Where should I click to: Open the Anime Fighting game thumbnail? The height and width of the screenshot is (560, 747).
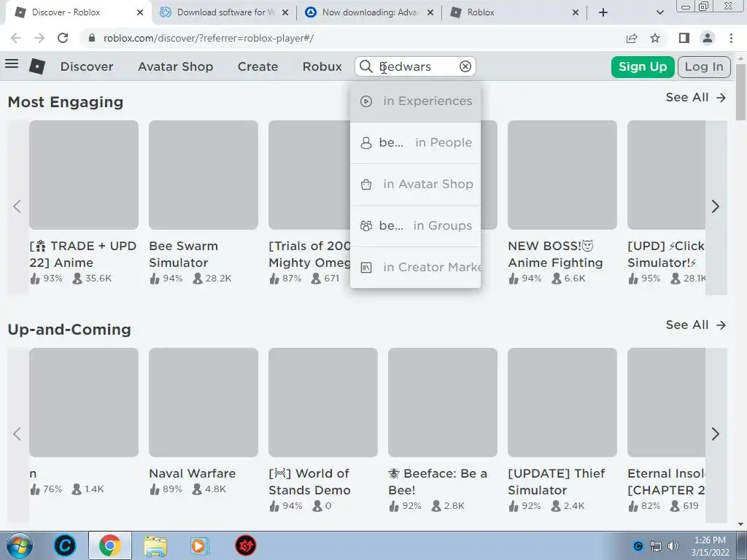click(562, 175)
